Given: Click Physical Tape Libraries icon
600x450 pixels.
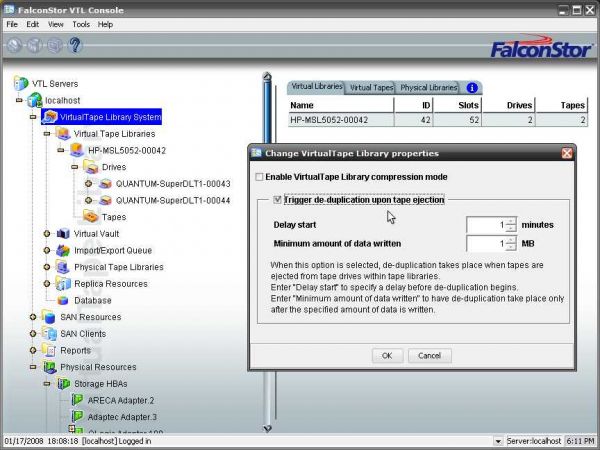Looking at the screenshot, I should coord(63,267).
